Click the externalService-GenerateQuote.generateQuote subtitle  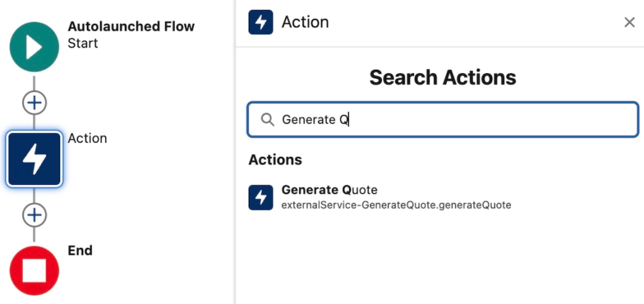tap(396, 204)
